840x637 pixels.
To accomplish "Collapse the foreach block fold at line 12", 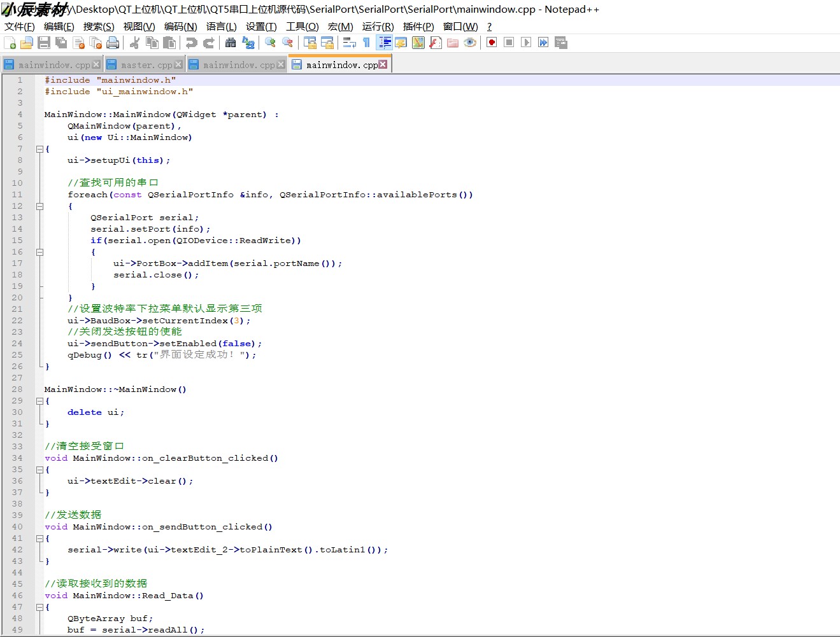I will (39, 206).
